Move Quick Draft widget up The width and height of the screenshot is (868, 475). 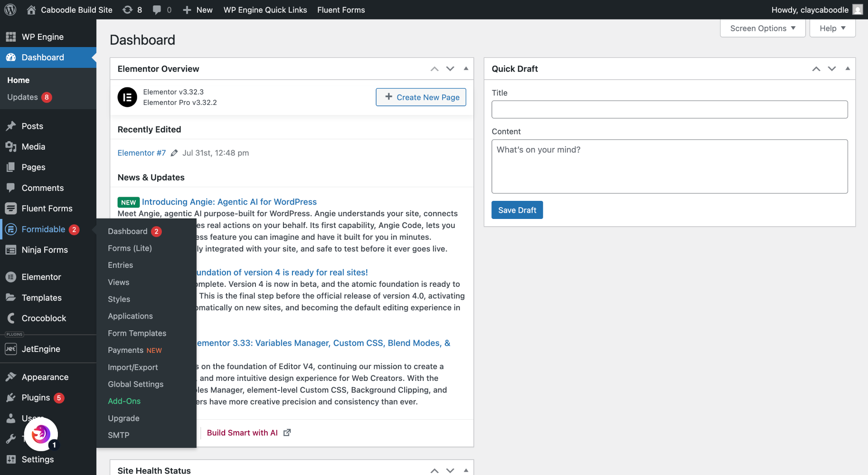[816, 69]
